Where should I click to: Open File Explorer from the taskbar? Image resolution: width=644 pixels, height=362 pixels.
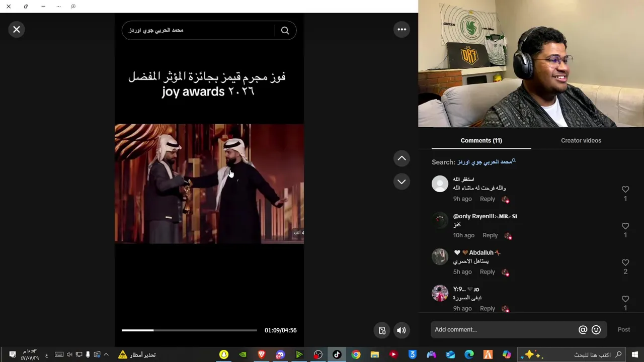click(375, 355)
